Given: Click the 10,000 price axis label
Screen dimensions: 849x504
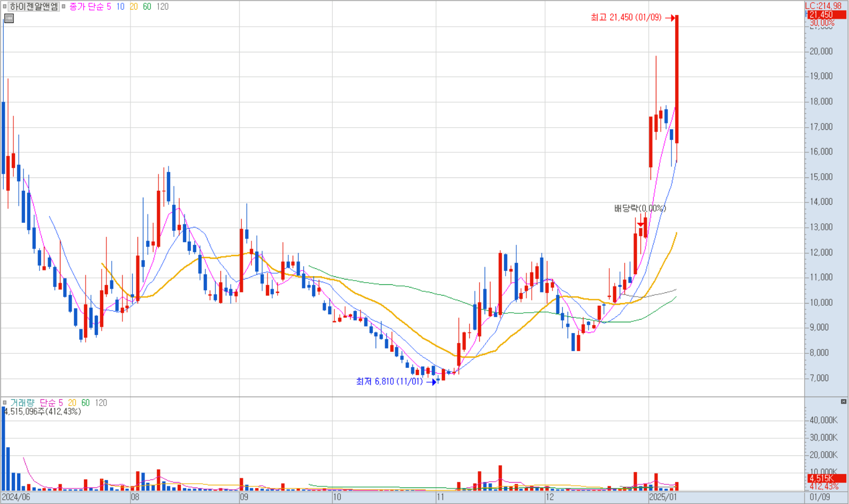Looking at the screenshot, I should coord(821,303).
